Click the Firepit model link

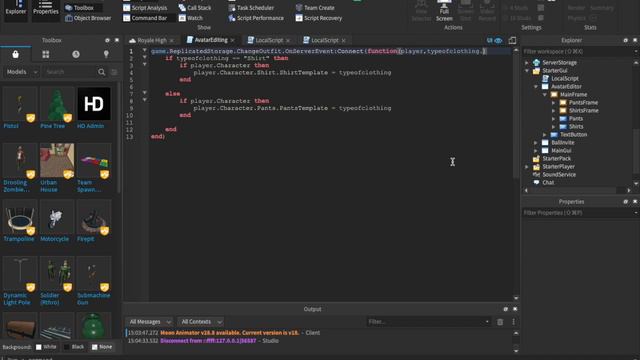(x=85, y=239)
